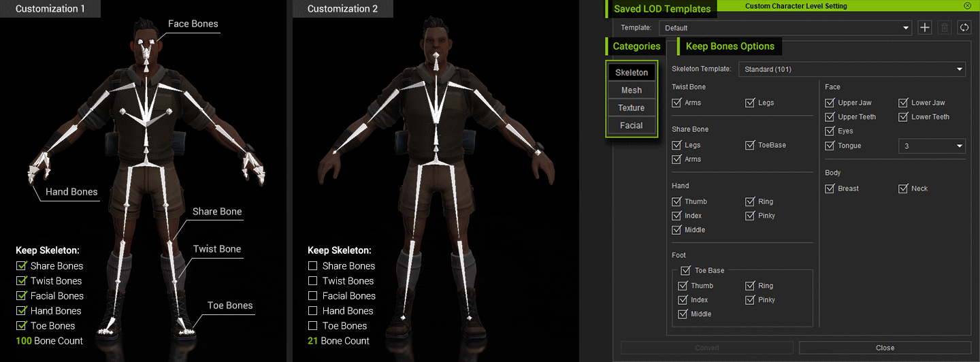Click the Hand Bones callout label
The width and height of the screenshot is (980, 362).
pos(71,192)
